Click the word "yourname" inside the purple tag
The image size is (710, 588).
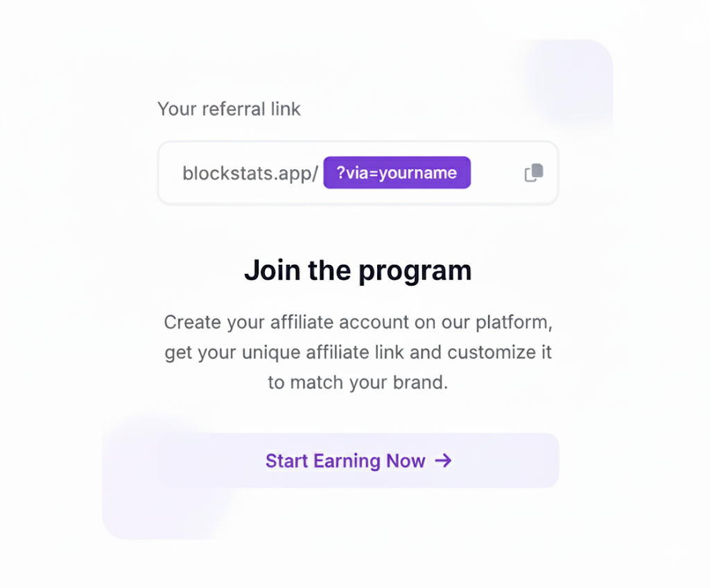(418, 173)
